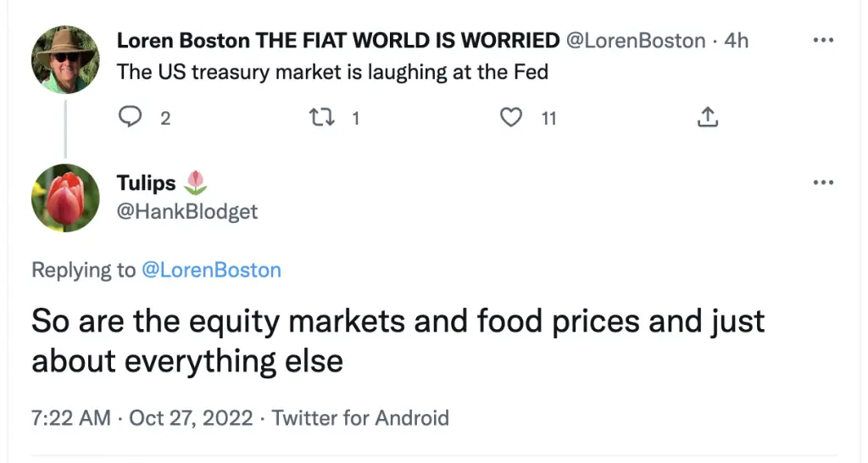Open the Loren Boston display name link
The image size is (868, 463).
337,41
